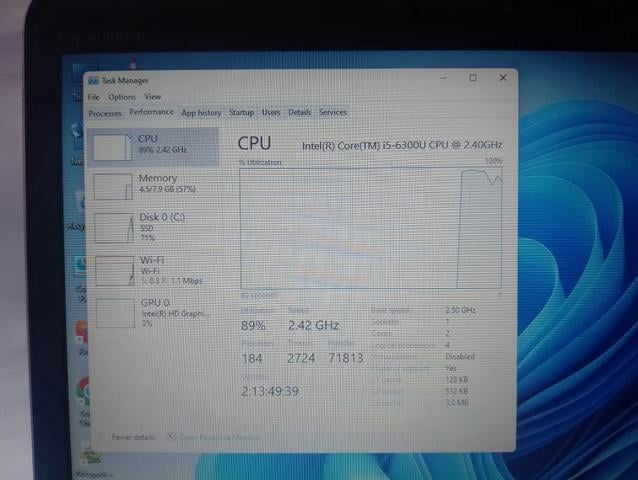Click the % Utilization graph label
Image resolution: width=638 pixels, height=480 pixels.
tap(260, 162)
